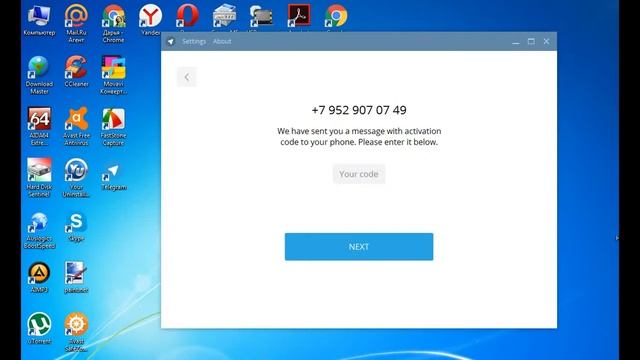The height and width of the screenshot is (360, 640).
Task: Open the Settings menu in Telegram
Action: point(194,41)
